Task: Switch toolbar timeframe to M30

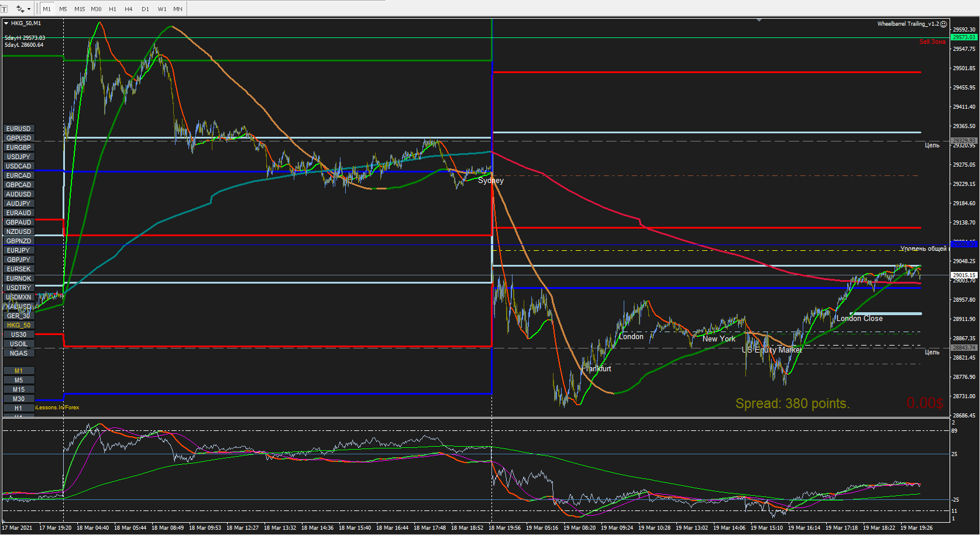Action: (96, 9)
